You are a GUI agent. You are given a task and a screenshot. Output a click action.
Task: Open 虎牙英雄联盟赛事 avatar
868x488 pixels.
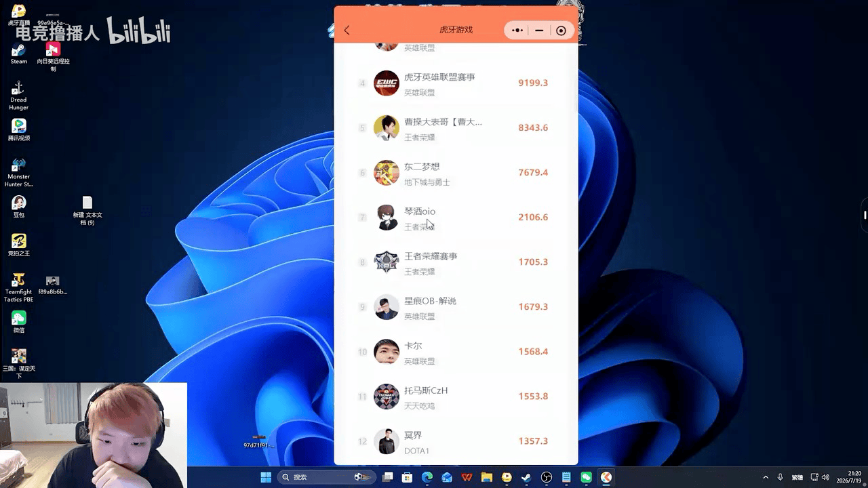387,83
